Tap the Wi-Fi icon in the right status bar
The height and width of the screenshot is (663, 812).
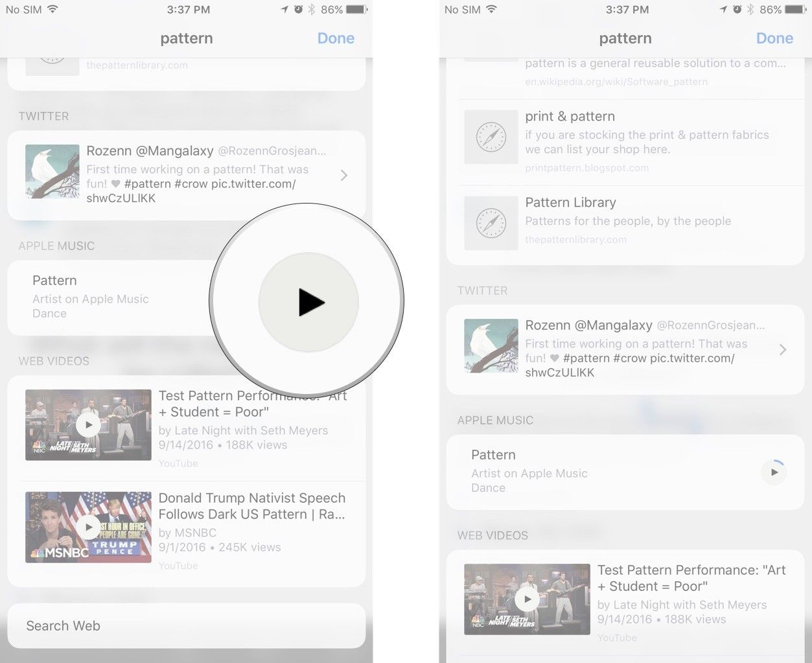tap(491, 10)
